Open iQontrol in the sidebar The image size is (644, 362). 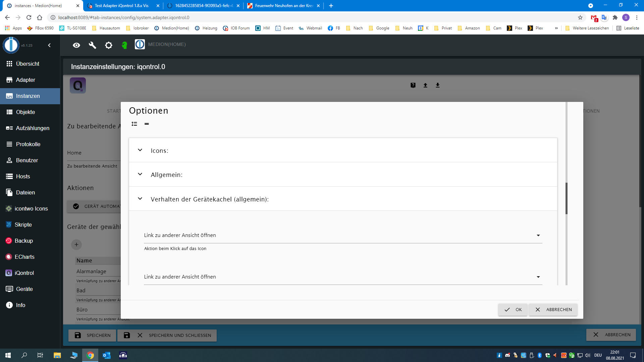click(30, 273)
